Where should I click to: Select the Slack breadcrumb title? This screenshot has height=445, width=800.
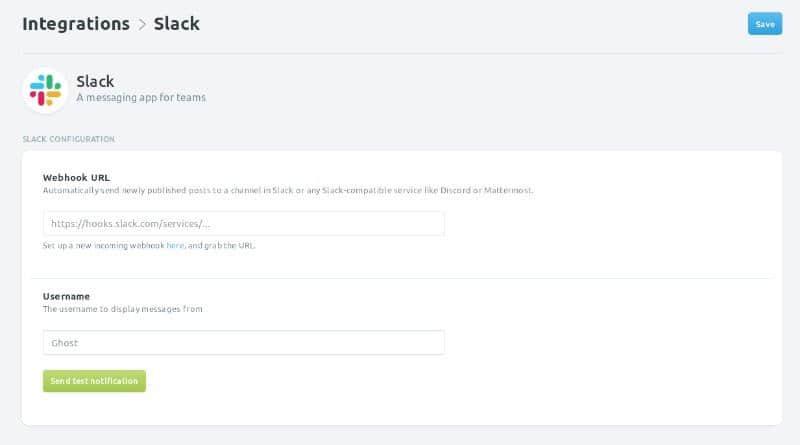(x=176, y=23)
